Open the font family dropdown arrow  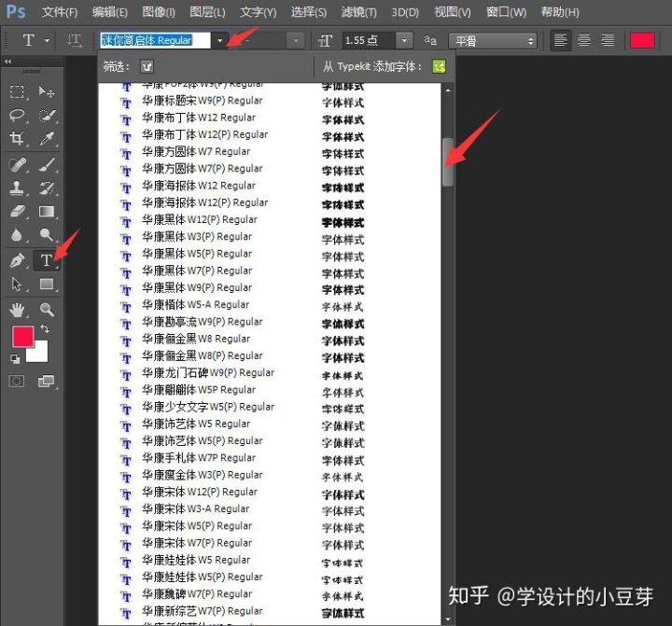coord(219,41)
